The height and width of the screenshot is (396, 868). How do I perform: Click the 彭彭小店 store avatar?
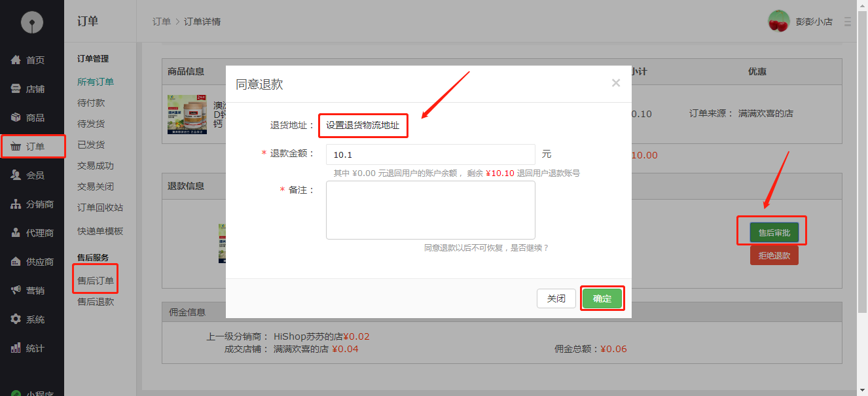[780, 21]
